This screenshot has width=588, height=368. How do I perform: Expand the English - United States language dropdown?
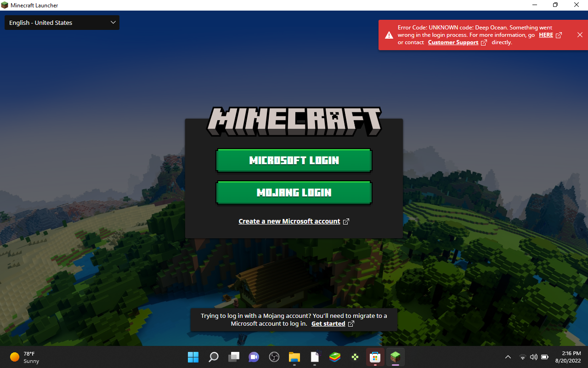coord(62,23)
